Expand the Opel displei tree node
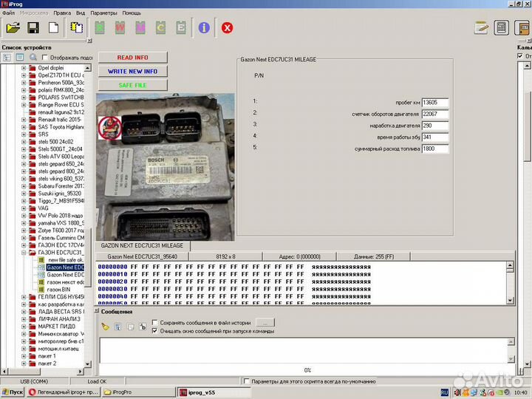The width and height of the screenshot is (532, 399). click(x=24, y=68)
